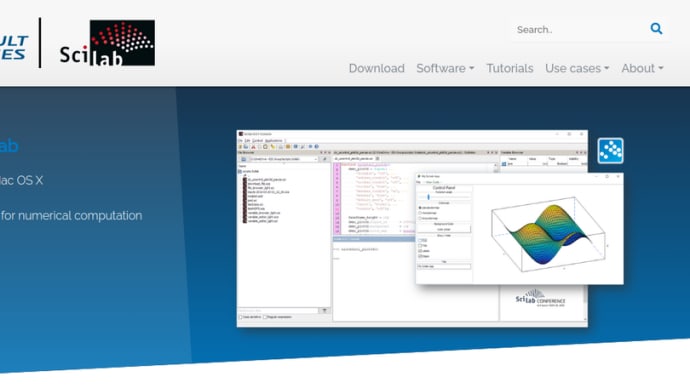Click into the Search text field
The width and height of the screenshot is (690, 388).
[x=579, y=29]
